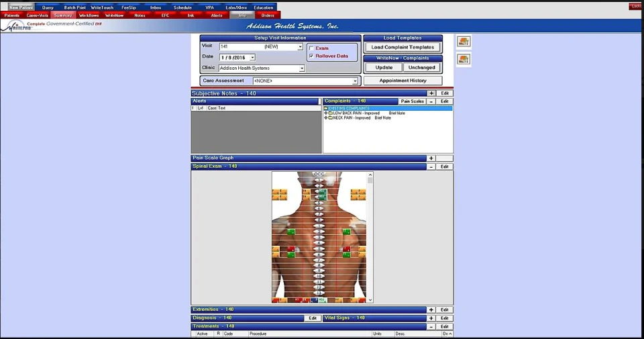Click Load Complaint Templates button

click(402, 47)
